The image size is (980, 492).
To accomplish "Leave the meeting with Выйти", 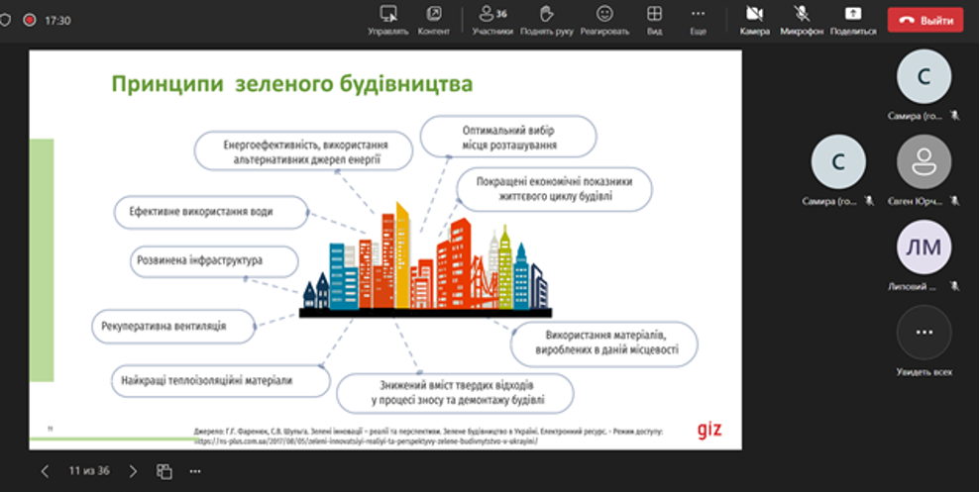I will [925, 20].
